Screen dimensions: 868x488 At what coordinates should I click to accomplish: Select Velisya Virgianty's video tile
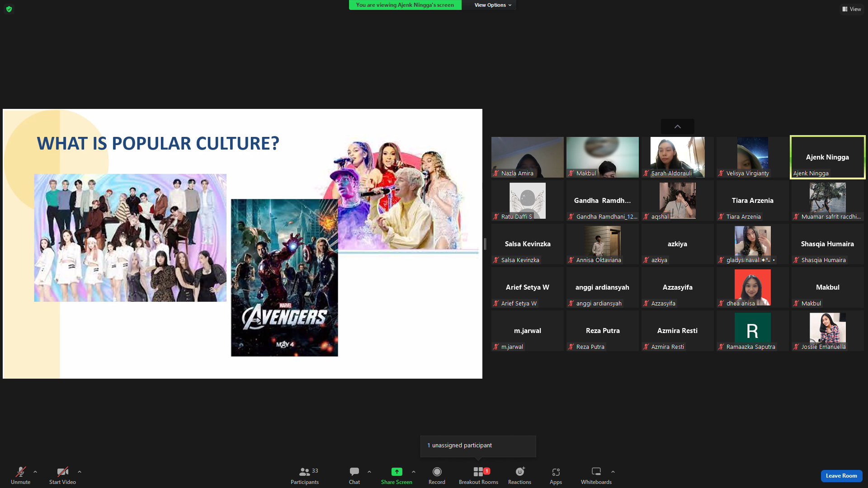pos(753,157)
